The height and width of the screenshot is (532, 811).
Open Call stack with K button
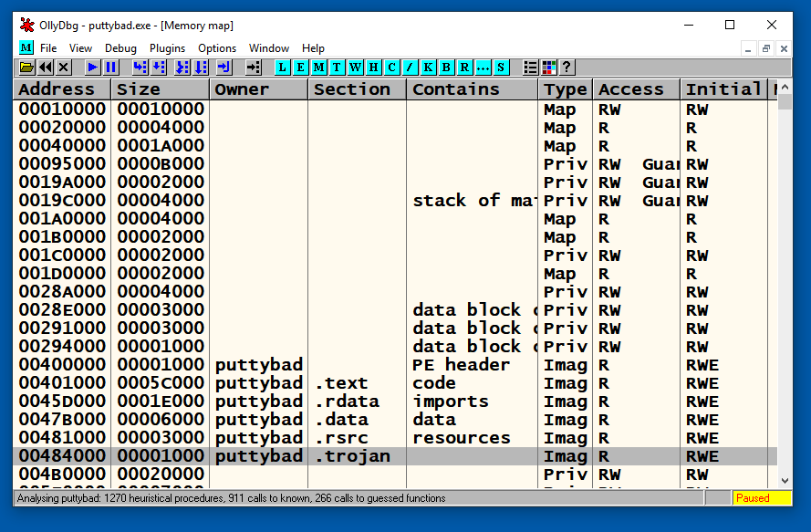[428, 68]
